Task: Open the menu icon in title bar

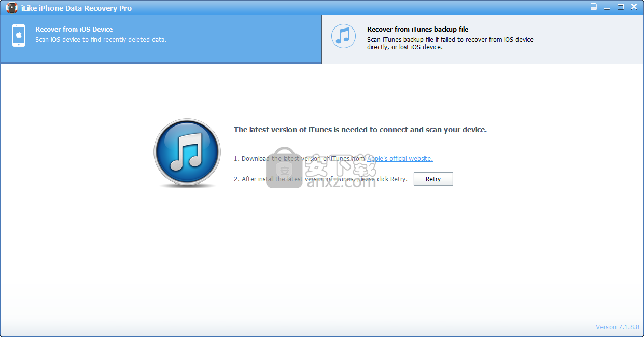Action: point(594,7)
